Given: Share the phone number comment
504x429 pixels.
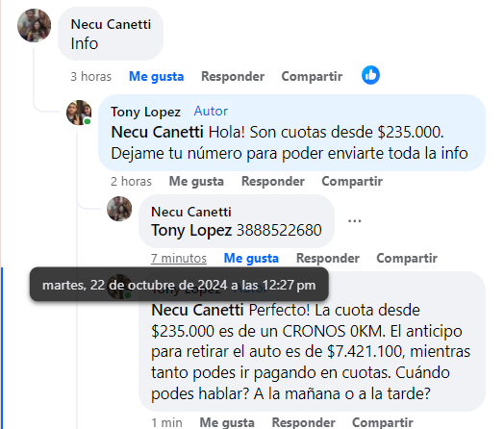Looking at the screenshot, I should point(407,258).
